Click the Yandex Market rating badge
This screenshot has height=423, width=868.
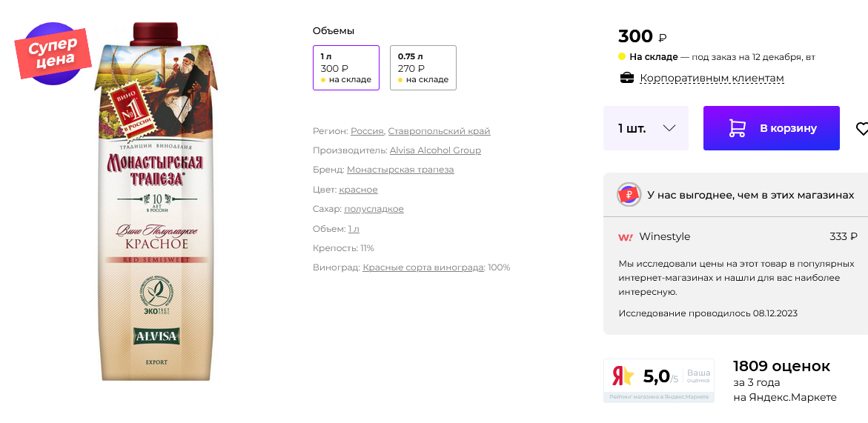pos(658,380)
